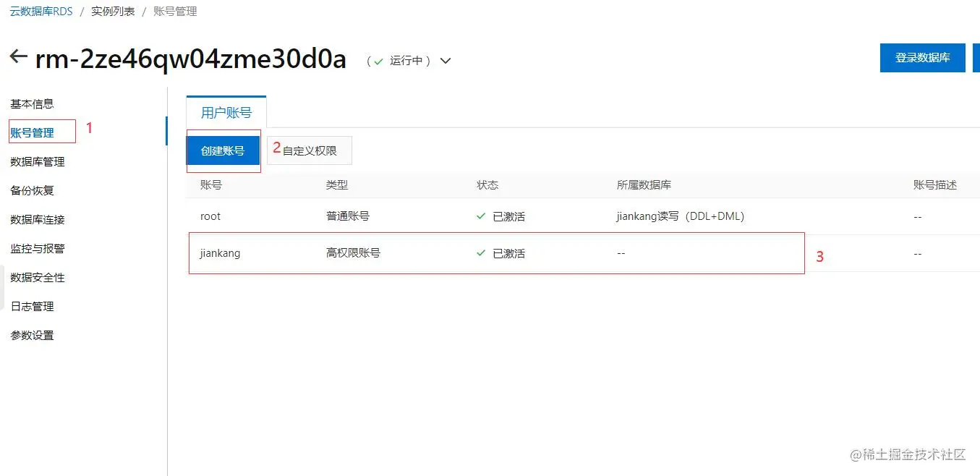Click the 自定义权限 button

pyautogui.click(x=310, y=151)
